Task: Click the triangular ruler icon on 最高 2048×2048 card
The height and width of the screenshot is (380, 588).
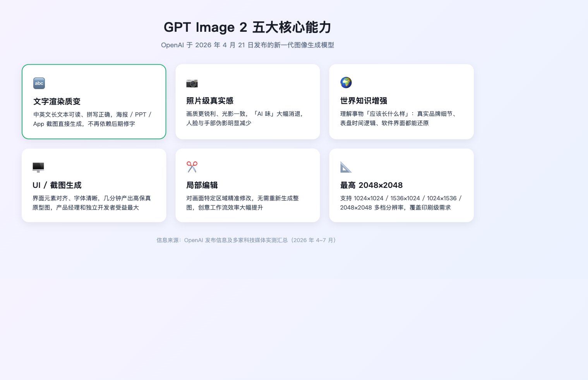Action: [346, 167]
